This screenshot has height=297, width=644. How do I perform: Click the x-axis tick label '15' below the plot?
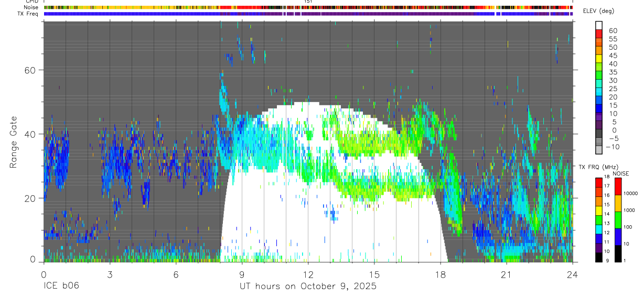click(374, 274)
